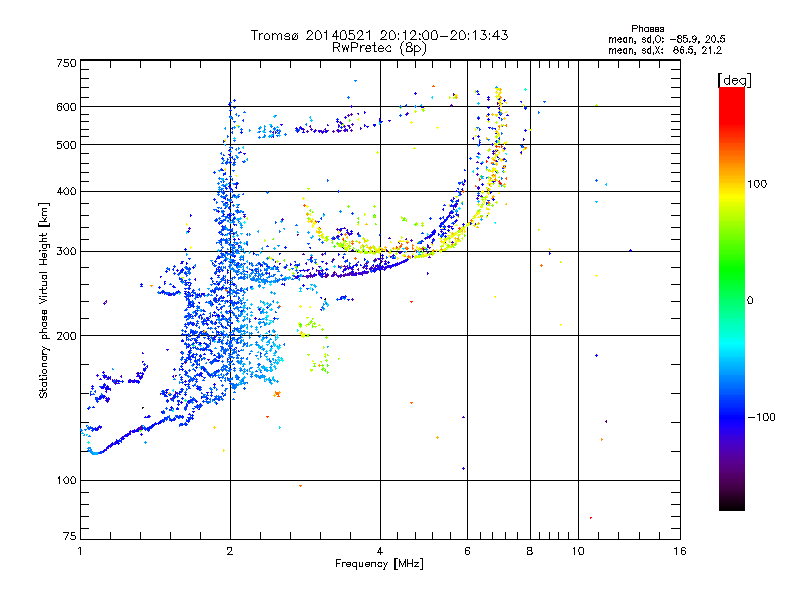Click the x-axis '4' tick label
This screenshot has height=600, width=800.
point(380,551)
